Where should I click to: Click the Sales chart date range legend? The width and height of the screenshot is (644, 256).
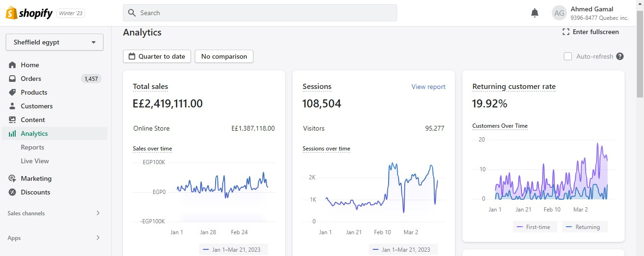(233, 249)
